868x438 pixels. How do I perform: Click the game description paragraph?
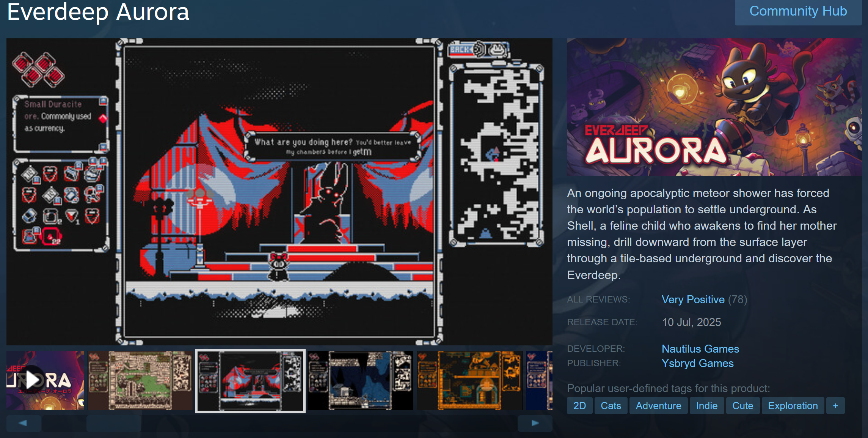pyautogui.click(x=702, y=234)
